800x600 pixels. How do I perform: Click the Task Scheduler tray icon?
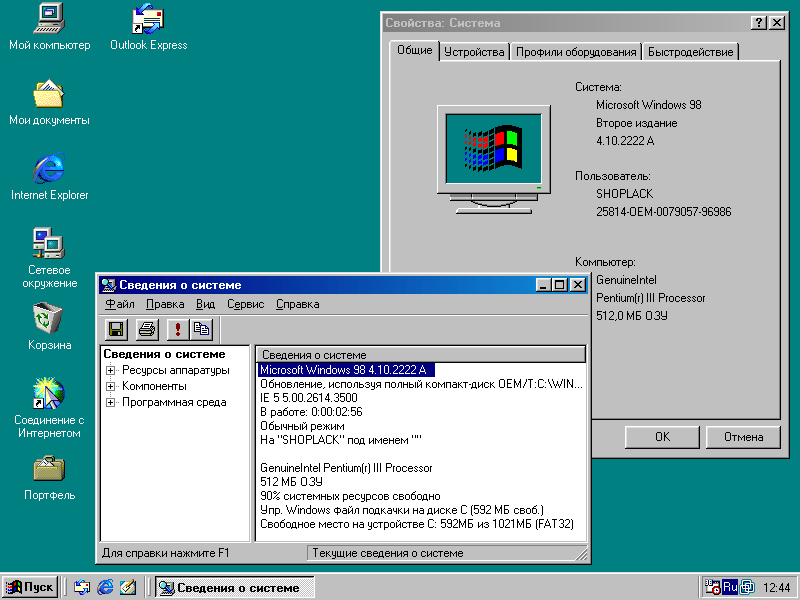(x=712, y=587)
